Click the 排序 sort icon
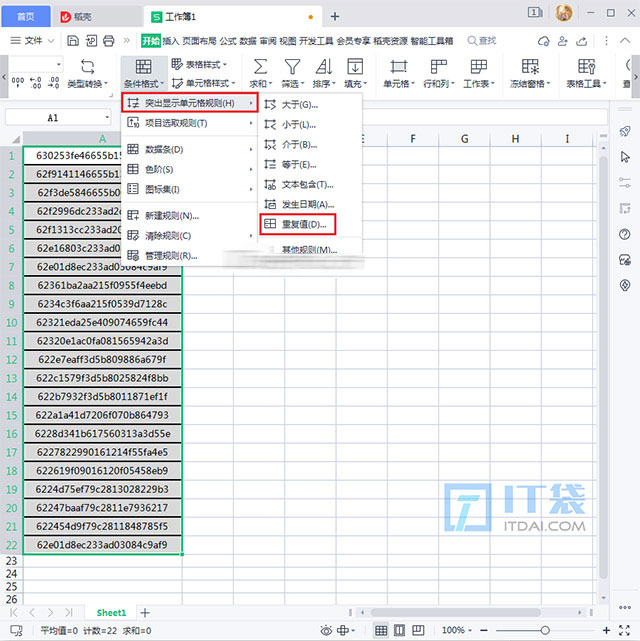 coord(324,66)
